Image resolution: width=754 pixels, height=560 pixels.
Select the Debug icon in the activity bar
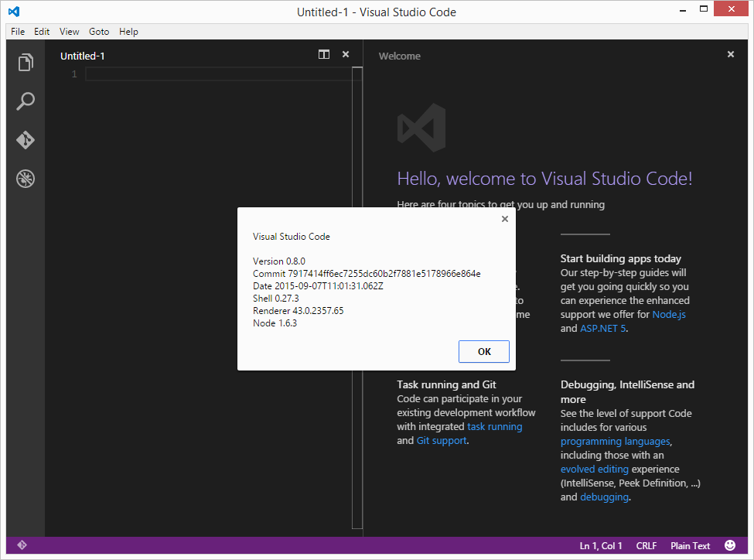coord(25,179)
